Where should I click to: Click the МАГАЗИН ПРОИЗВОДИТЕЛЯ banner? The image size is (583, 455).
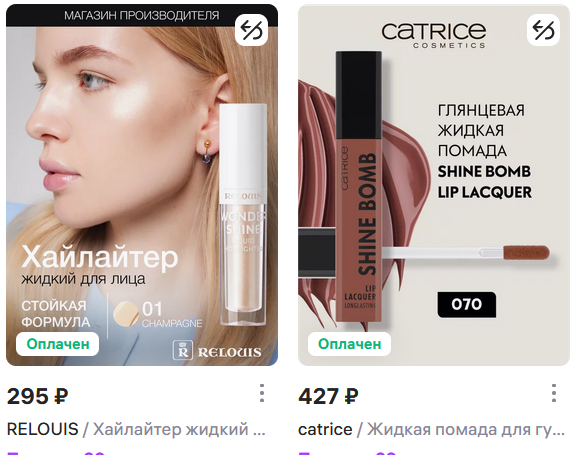142,15
